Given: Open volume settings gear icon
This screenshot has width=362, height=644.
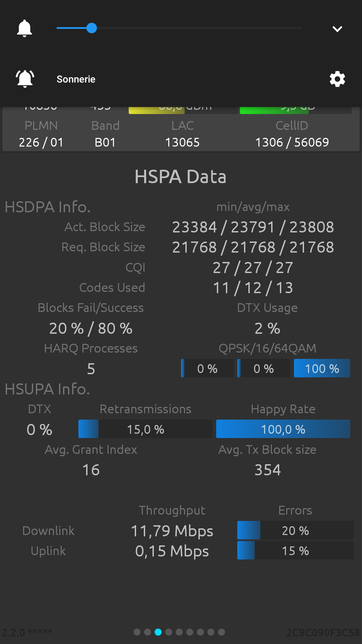Looking at the screenshot, I should coord(337,79).
